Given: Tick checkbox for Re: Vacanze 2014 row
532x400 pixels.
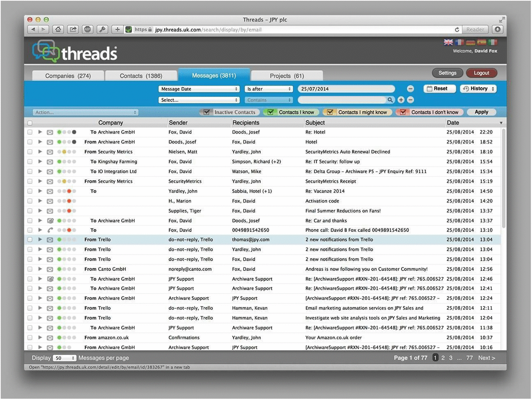Looking at the screenshot, I should (30, 191).
